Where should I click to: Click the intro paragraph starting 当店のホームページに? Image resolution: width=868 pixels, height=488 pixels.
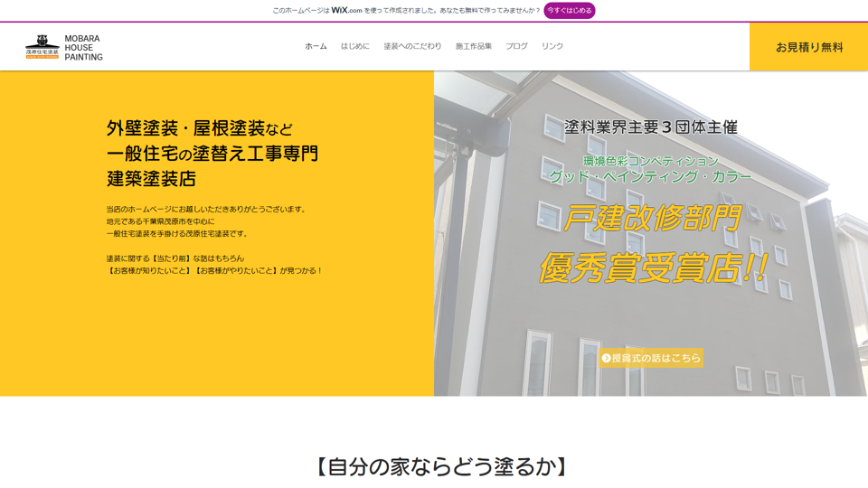206,209
